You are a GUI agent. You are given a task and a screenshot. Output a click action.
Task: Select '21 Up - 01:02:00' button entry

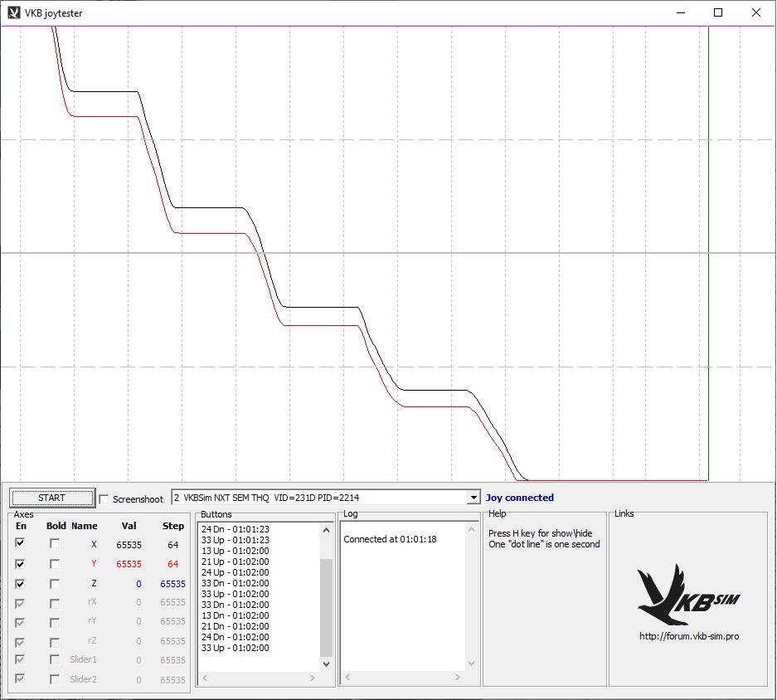(236, 561)
